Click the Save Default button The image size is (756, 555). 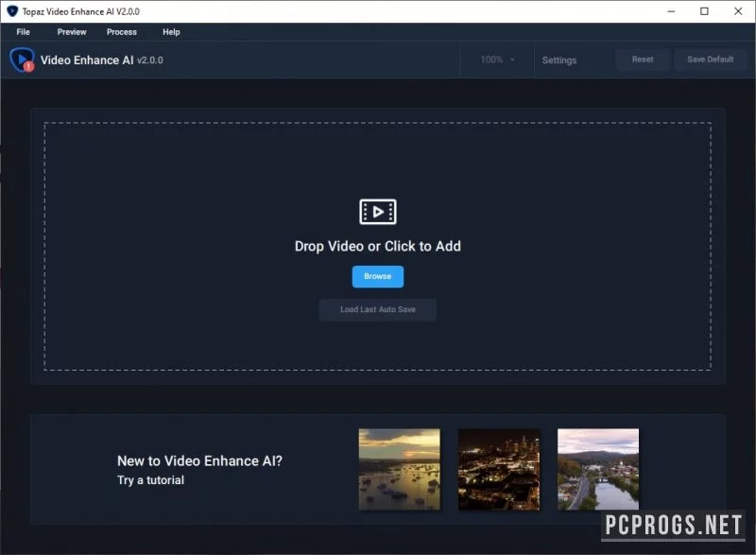tap(711, 60)
